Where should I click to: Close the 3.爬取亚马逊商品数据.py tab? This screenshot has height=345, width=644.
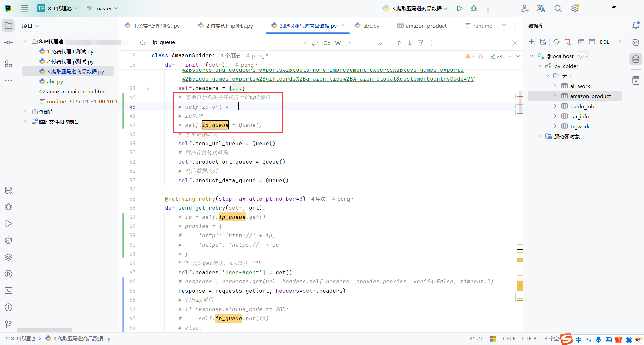click(x=343, y=25)
